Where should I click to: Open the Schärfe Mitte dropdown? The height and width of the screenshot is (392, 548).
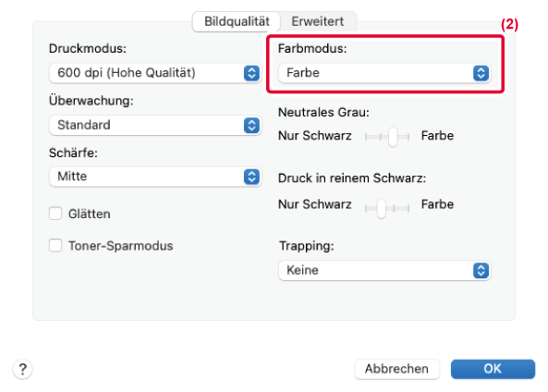(x=155, y=177)
